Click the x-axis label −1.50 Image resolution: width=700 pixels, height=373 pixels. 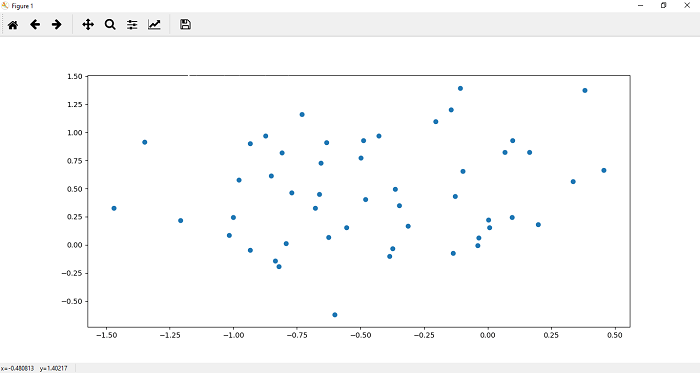[x=106, y=336]
